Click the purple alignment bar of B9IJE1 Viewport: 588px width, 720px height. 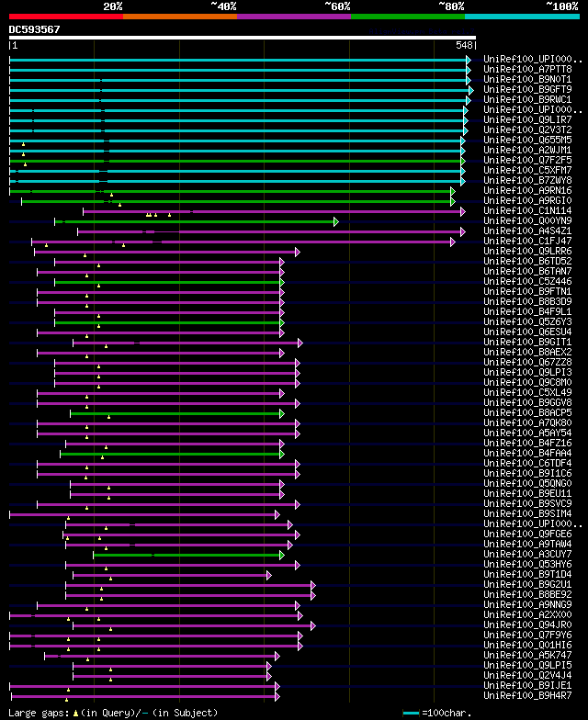(x=142, y=687)
